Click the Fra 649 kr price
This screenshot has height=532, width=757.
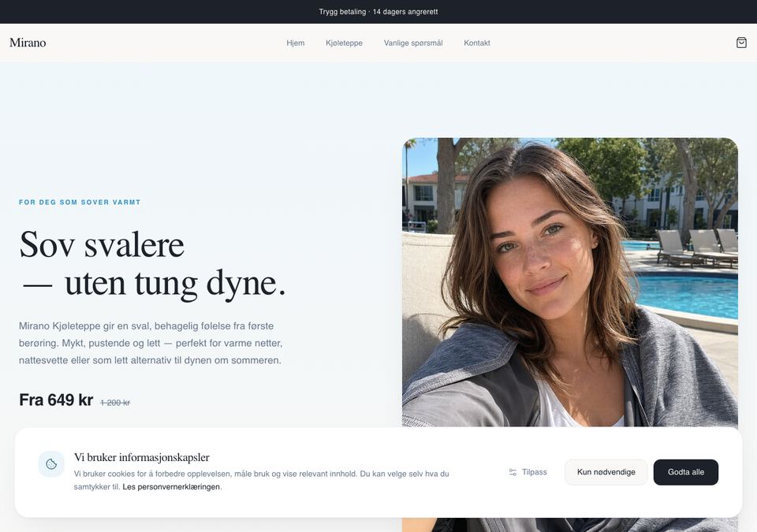56,400
